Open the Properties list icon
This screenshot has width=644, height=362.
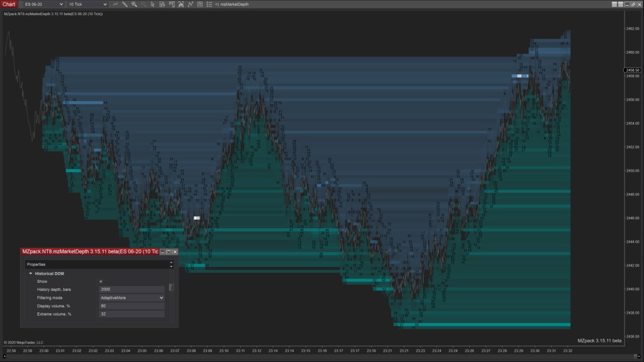pos(209,4)
